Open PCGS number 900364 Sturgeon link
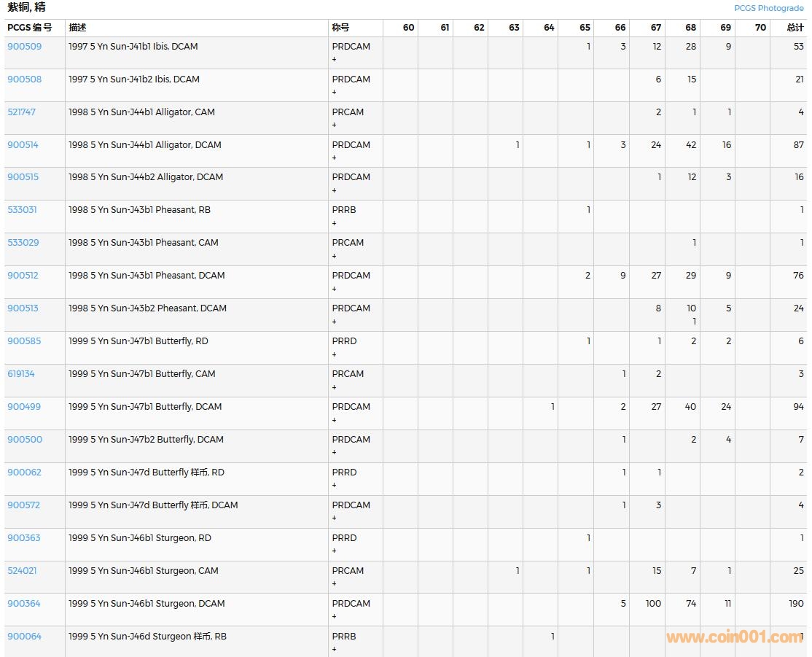812x657 pixels. (x=25, y=604)
